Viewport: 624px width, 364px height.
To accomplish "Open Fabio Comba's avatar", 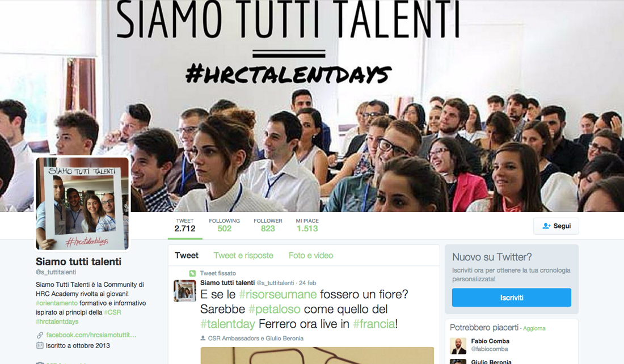I will (x=458, y=346).
